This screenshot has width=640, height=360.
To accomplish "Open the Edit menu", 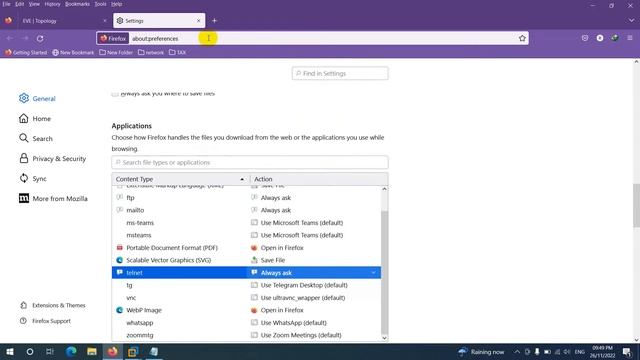I will [x=19, y=4].
